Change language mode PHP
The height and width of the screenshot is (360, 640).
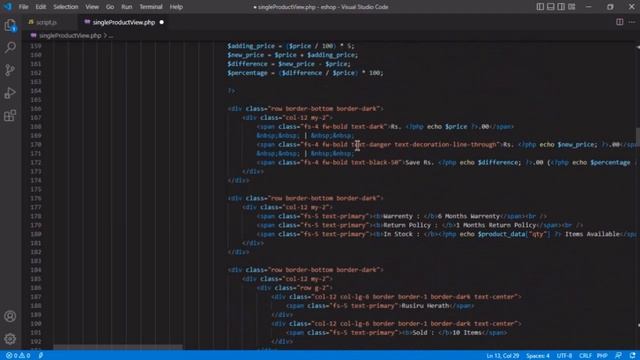pyautogui.click(x=602, y=356)
